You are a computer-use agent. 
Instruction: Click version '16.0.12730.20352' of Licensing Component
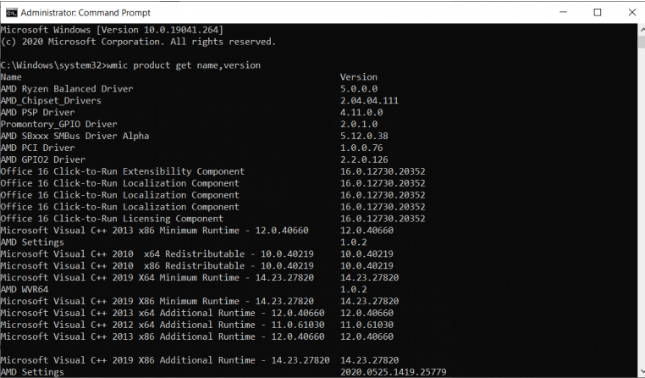(383, 219)
